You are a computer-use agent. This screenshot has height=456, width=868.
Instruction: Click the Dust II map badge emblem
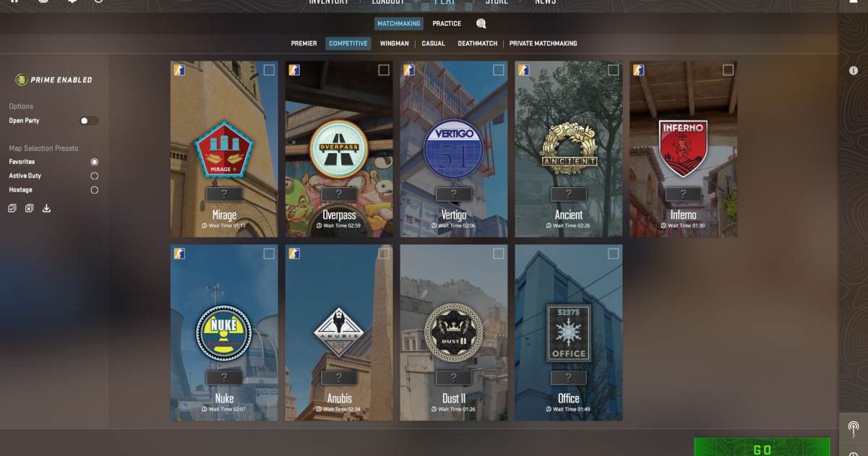(x=454, y=333)
